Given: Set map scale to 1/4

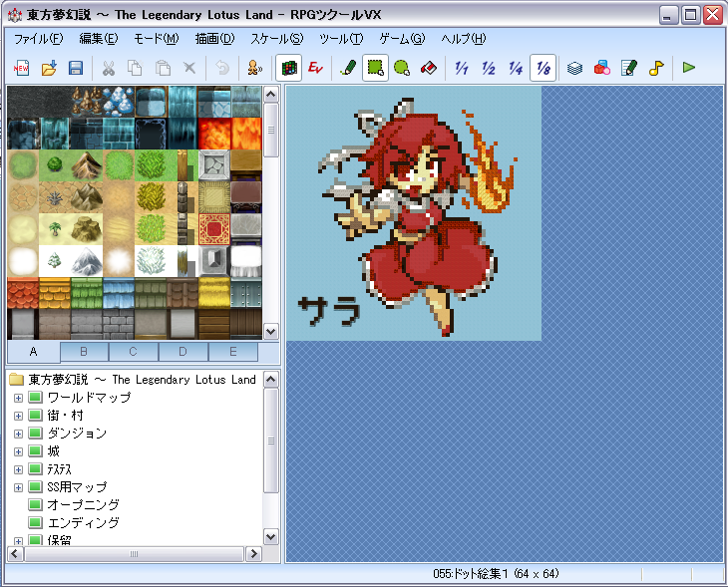Looking at the screenshot, I should pyautogui.click(x=516, y=68).
